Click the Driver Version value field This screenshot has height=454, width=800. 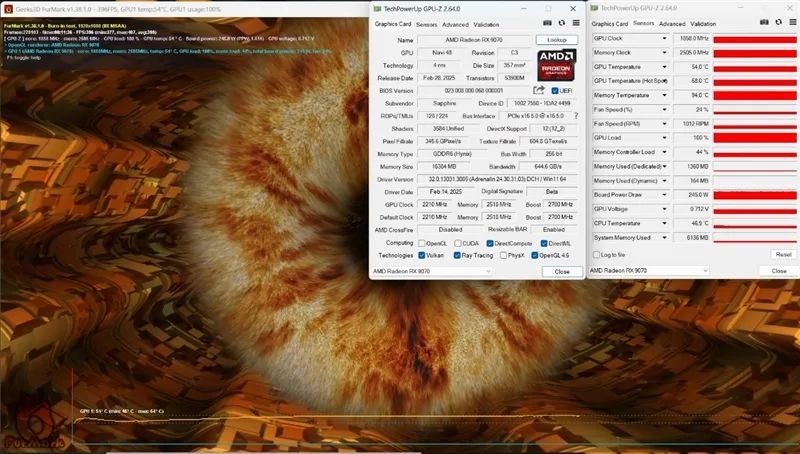pos(498,179)
